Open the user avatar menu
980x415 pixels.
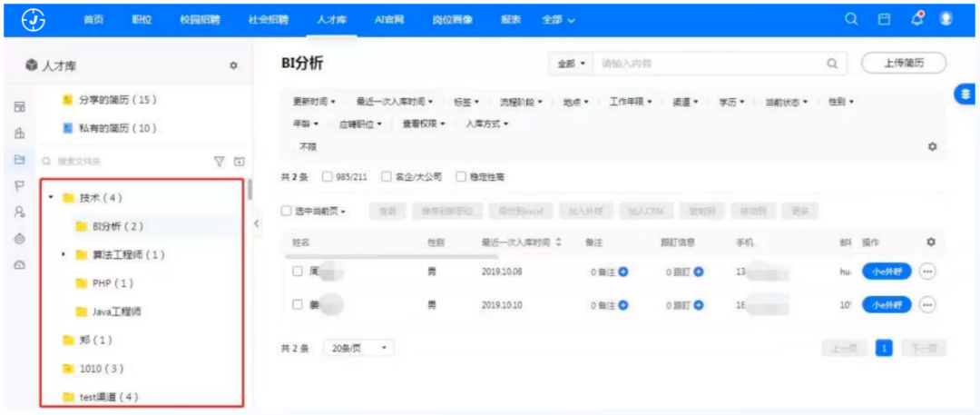(946, 19)
